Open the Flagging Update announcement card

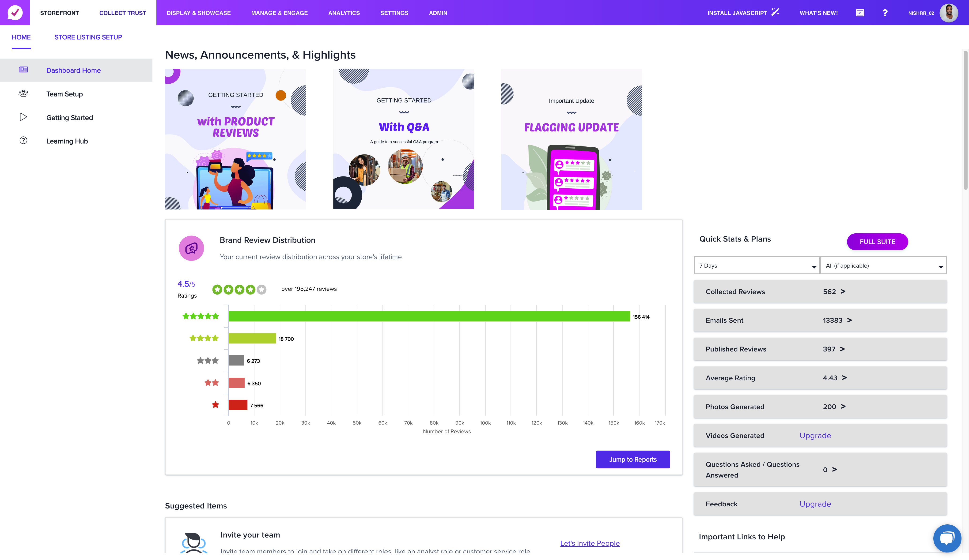pyautogui.click(x=572, y=139)
